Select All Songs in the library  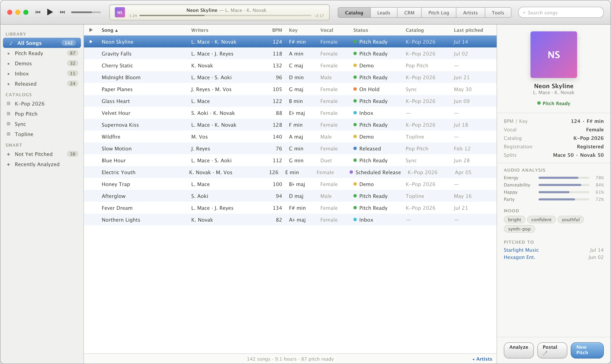[x=42, y=43]
